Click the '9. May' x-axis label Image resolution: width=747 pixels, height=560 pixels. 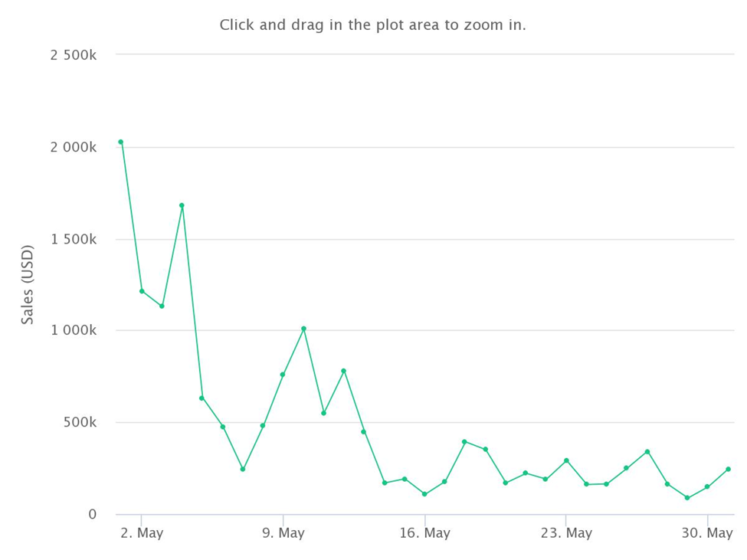[x=283, y=533]
